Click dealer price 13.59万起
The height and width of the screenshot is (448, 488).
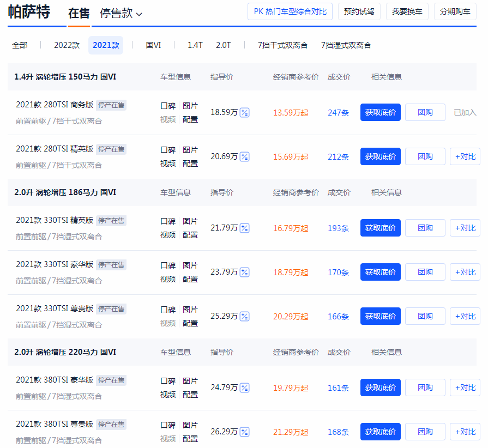pyautogui.click(x=291, y=113)
